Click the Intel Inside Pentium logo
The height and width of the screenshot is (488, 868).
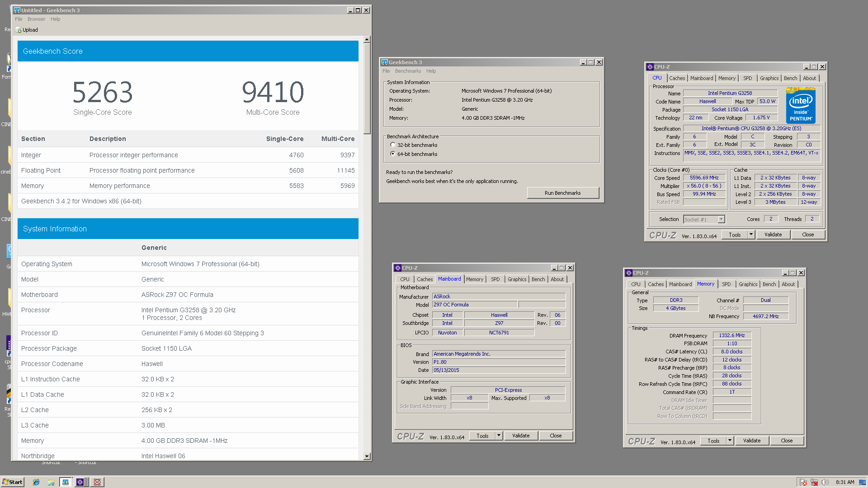pyautogui.click(x=801, y=106)
